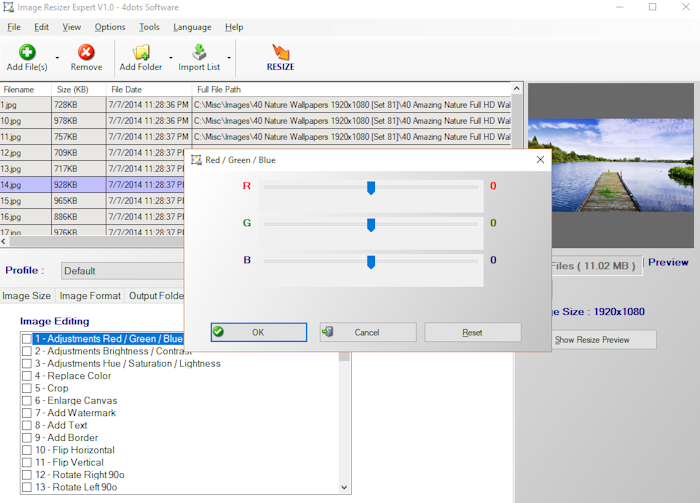Click the Cancel button's exit icon

coord(327,332)
